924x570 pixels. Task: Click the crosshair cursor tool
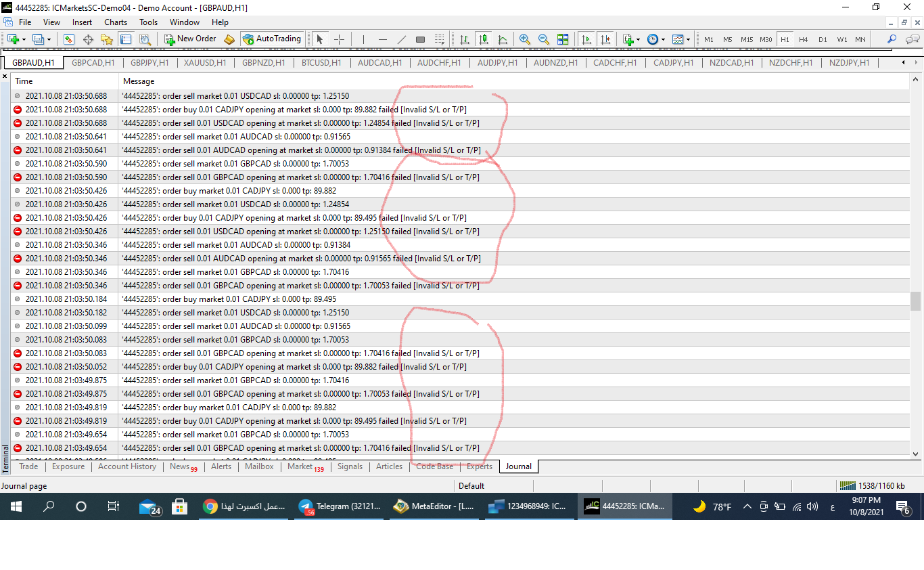340,39
